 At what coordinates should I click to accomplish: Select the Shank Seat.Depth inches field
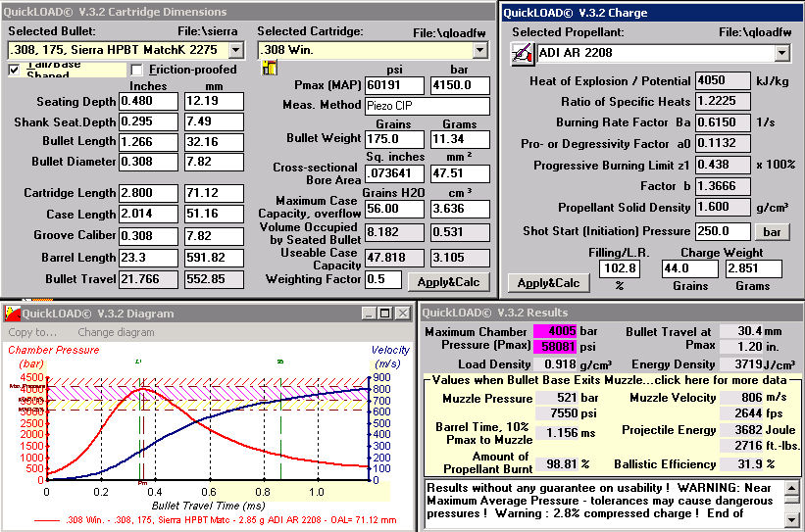pos(148,121)
